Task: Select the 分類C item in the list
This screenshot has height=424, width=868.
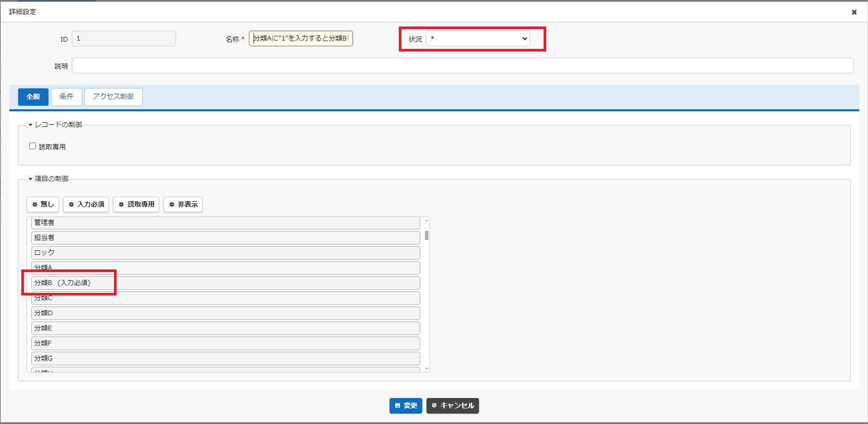Action: pyautogui.click(x=225, y=298)
